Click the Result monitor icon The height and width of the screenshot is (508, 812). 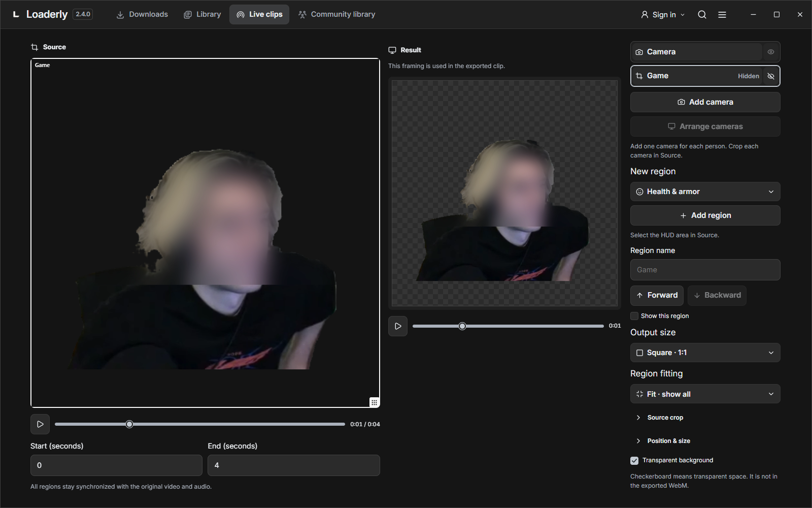click(x=392, y=50)
